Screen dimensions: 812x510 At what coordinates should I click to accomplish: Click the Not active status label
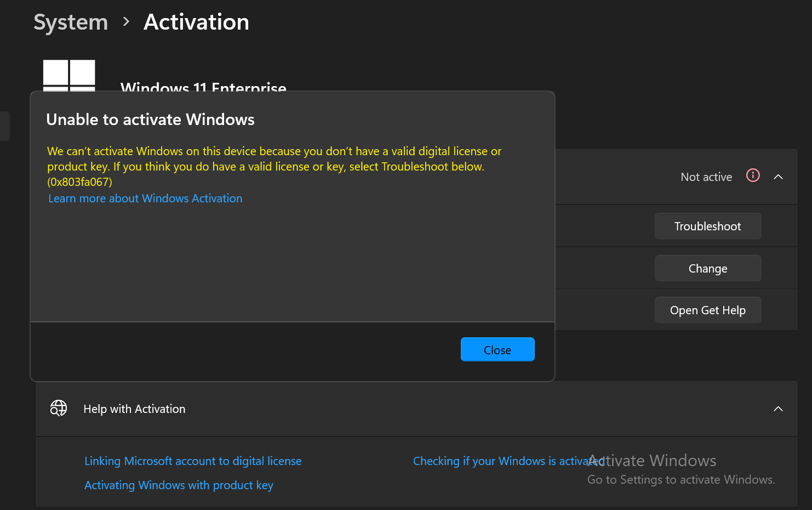[x=706, y=177]
